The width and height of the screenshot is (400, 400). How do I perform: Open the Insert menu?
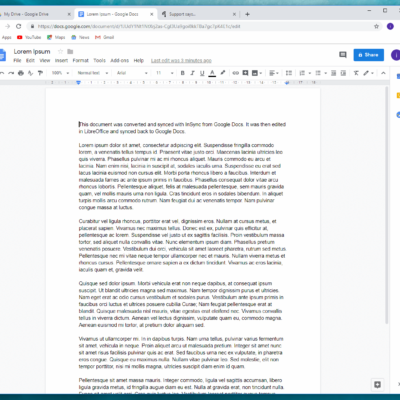pos(61,60)
